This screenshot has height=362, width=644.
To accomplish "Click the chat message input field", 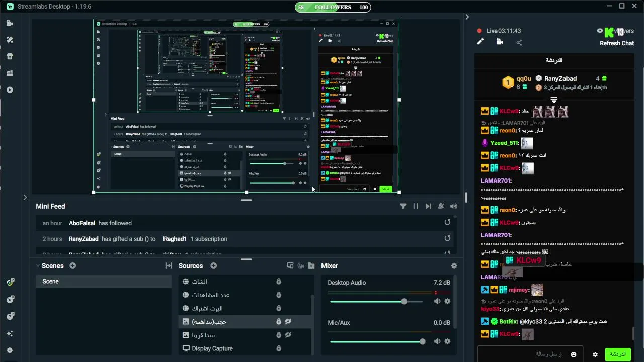I will coord(530,354).
